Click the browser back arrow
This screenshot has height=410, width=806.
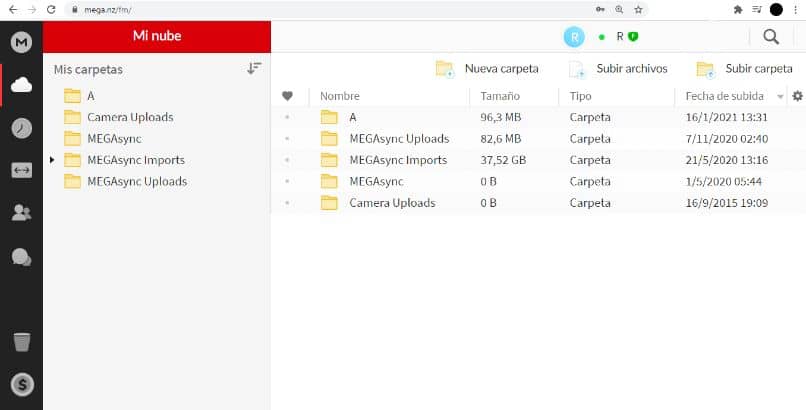click(x=13, y=10)
